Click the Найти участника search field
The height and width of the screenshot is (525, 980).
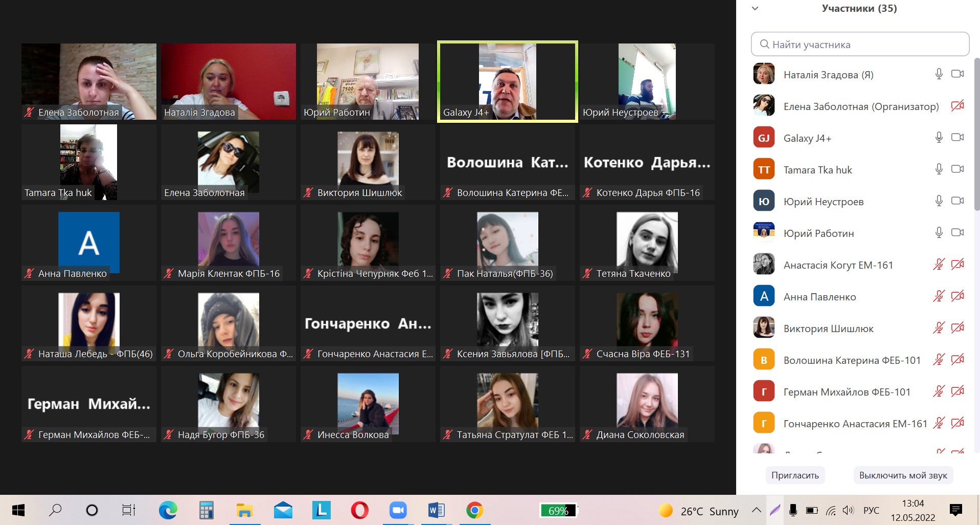point(860,45)
